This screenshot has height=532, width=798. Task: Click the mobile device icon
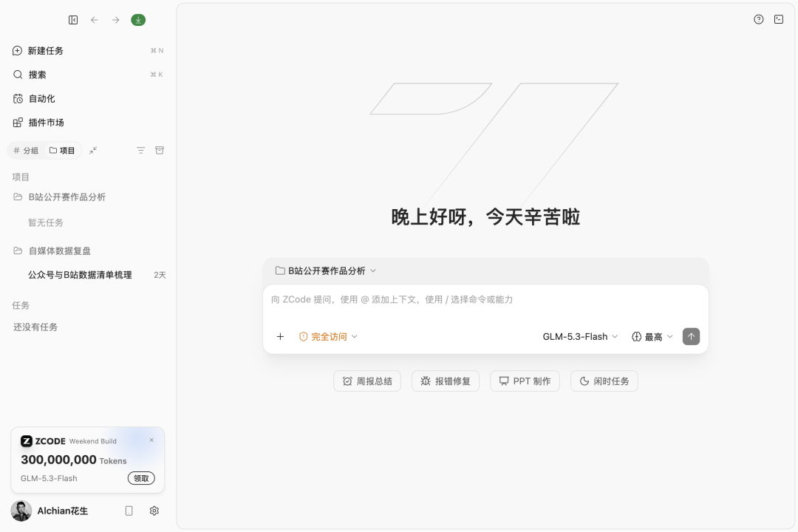pos(129,511)
